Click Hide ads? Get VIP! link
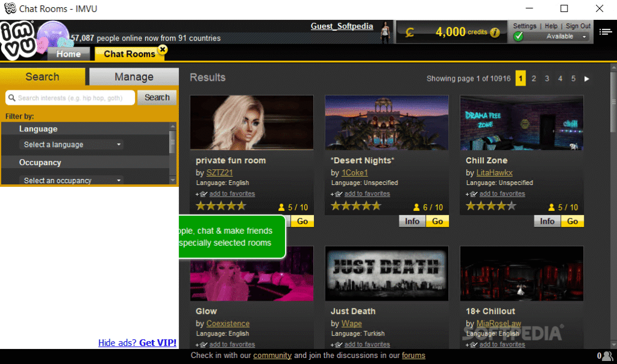The image size is (617, 364). pyautogui.click(x=137, y=343)
